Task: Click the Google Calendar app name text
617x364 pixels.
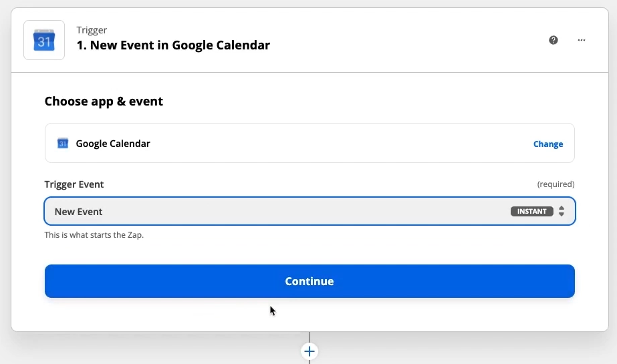Action: [113, 144]
